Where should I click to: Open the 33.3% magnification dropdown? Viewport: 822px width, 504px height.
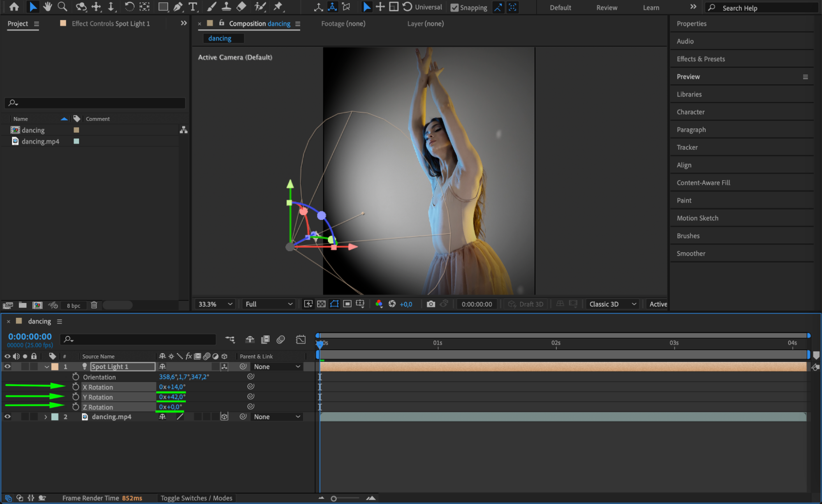coord(215,304)
